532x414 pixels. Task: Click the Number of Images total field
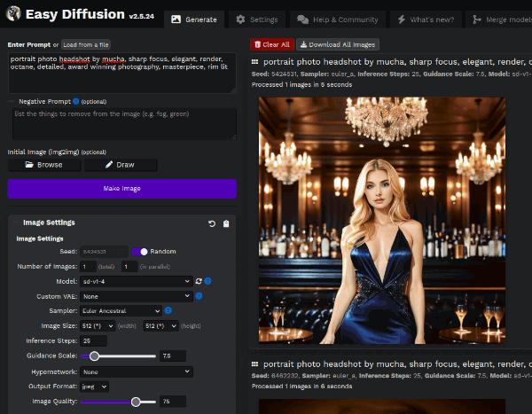pos(88,267)
